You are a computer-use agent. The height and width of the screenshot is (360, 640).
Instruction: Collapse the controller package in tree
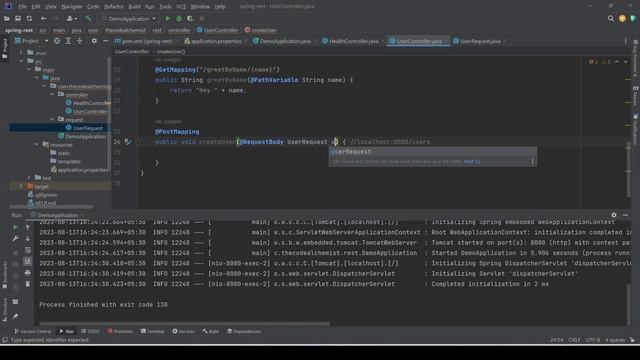(52, 94)
